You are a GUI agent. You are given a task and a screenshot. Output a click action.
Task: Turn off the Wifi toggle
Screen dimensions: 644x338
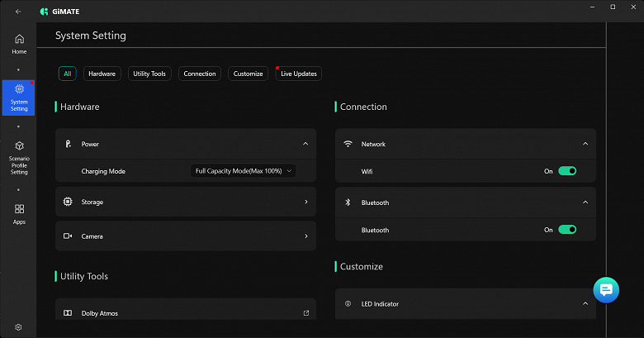click(x=566, y=171)
